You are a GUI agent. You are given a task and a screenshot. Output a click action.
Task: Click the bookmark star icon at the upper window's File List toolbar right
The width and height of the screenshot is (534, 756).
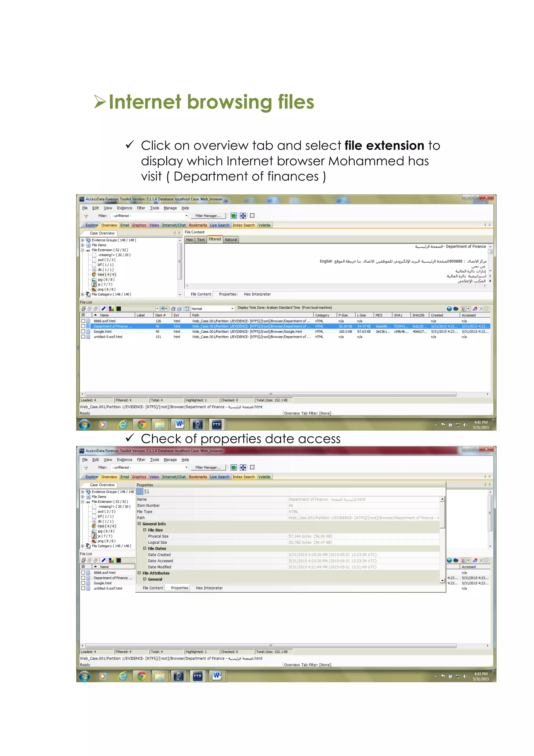pyautogui.click(x=475, y=309)
